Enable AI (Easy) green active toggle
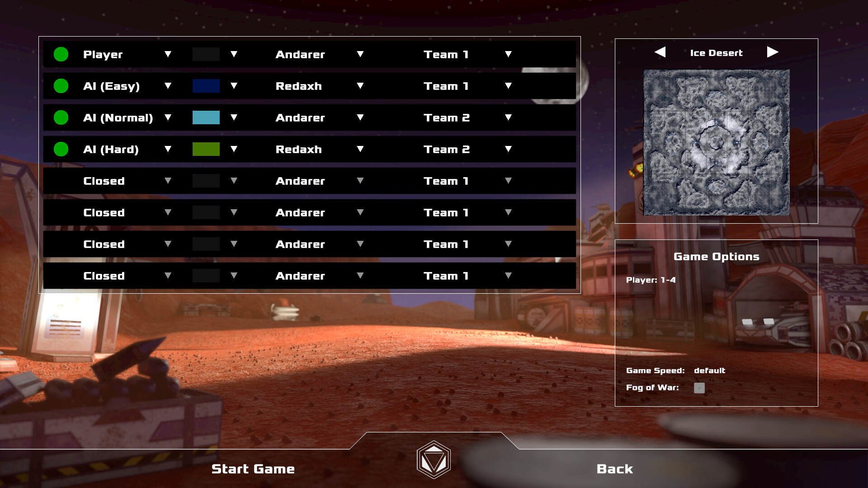868x488 pixels. [x=61, y=86]
